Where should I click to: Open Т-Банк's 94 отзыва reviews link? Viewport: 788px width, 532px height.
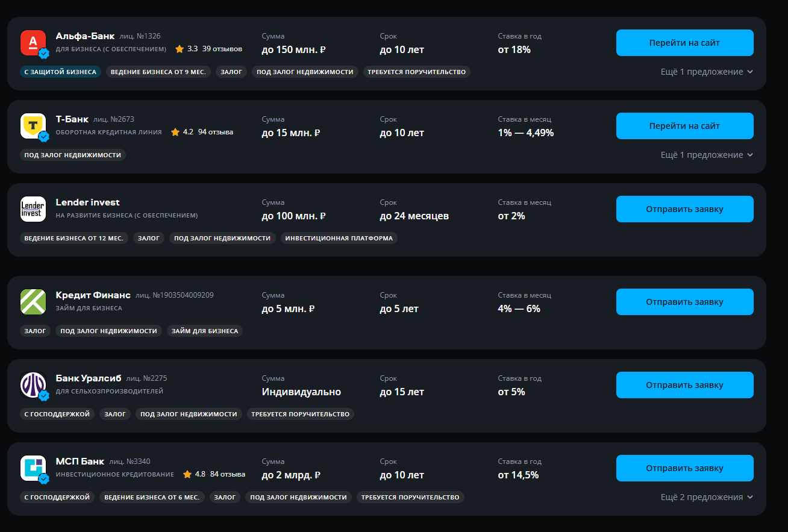pyautogui.click(x=216, y=132)
